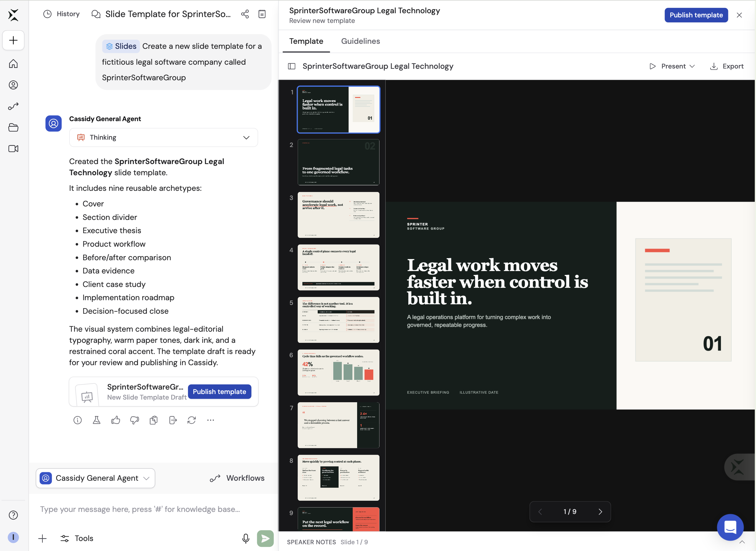The height and width of the screenshot is (551, 756).
Task: Go to previous slide arrow
Action: 540,512
